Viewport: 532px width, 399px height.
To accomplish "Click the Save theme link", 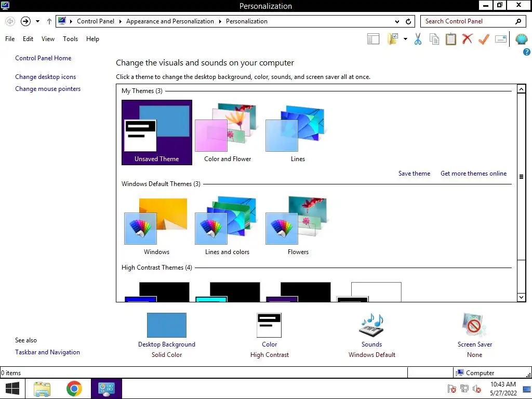I will click(414, 174).
